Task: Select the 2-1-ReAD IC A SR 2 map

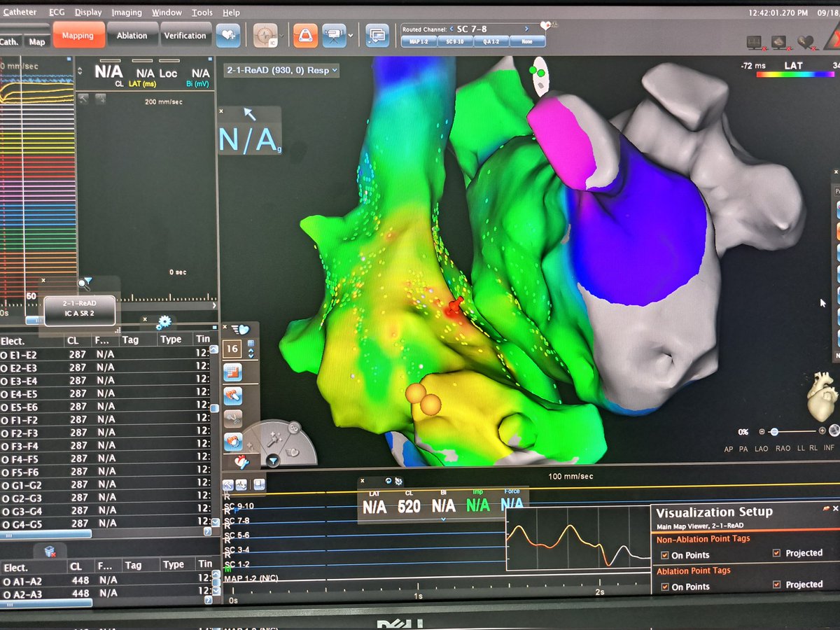Action: coord(78,310)
